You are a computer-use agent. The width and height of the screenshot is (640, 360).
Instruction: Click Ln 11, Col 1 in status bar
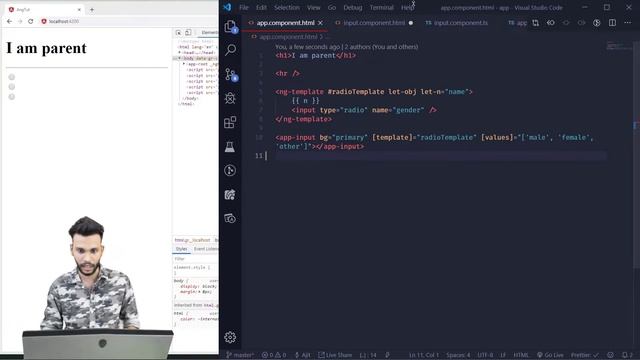424,355
